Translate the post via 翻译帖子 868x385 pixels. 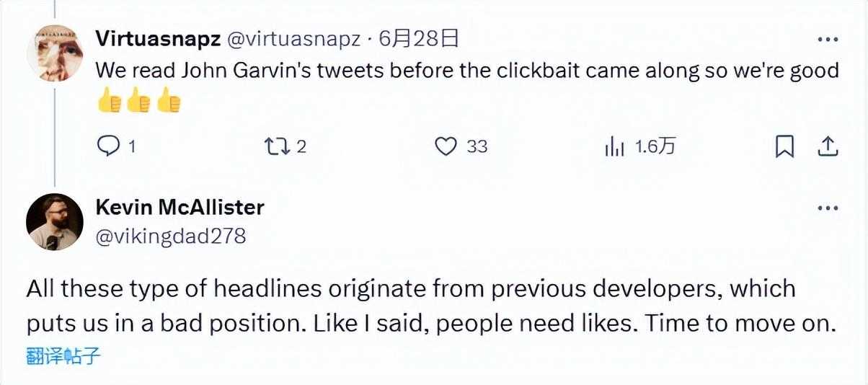point(63,356)
